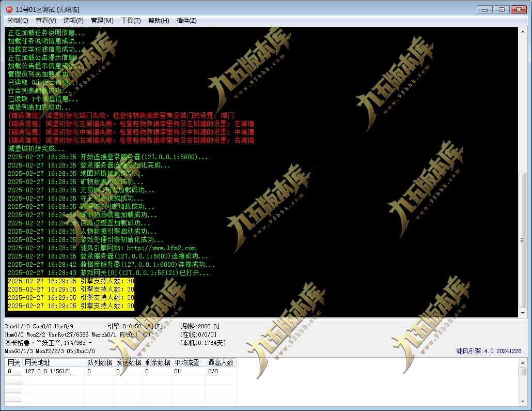Open the 查看(V) menu
Viewport: 532px width, 411px height.
click(x=45, y=21)
